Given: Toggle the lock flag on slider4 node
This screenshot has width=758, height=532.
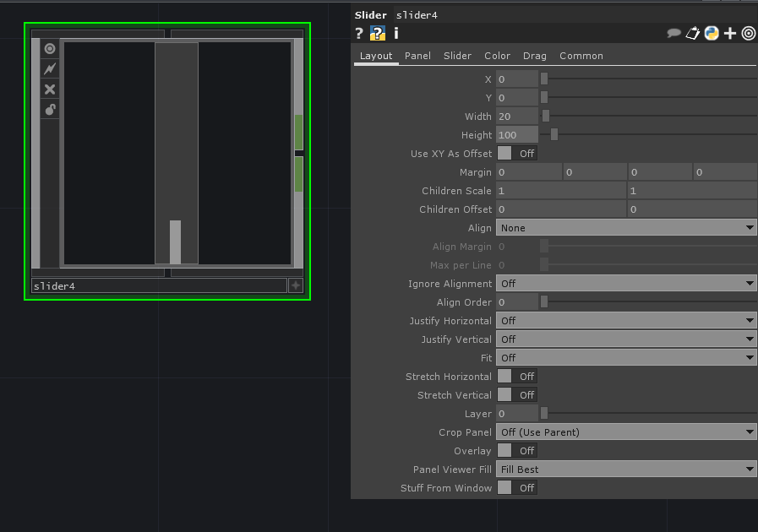Looking at the screenshot, I should click(x=50, y=110).
